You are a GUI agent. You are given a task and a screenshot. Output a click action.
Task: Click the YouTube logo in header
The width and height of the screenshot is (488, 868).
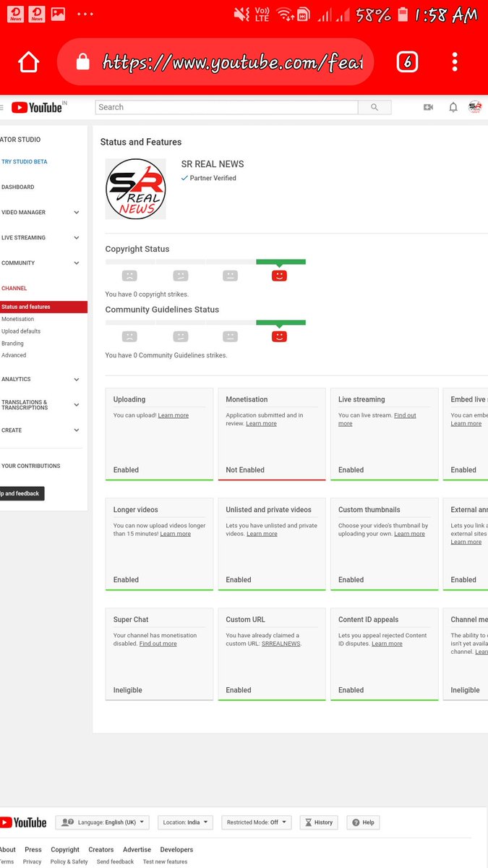click(38, 107)
